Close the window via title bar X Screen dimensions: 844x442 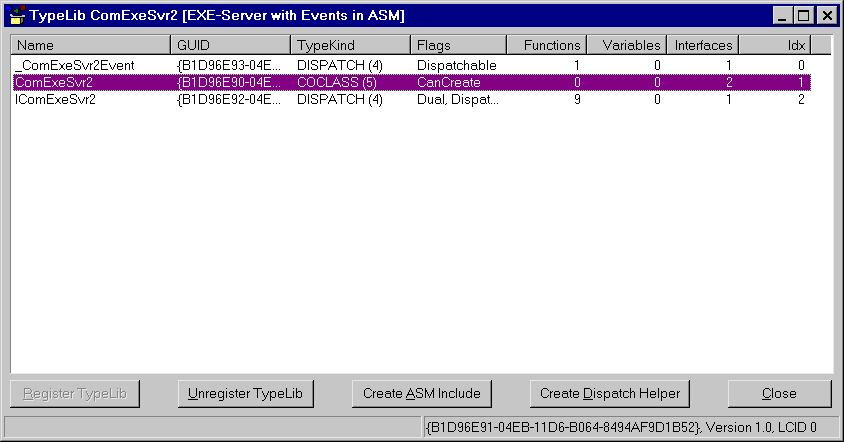pos(827,15)
